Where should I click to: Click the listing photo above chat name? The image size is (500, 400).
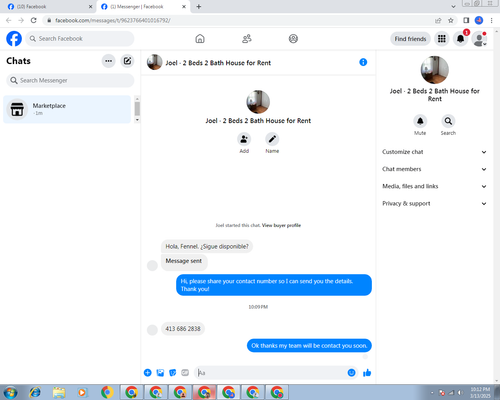click(x=258, y=102)
